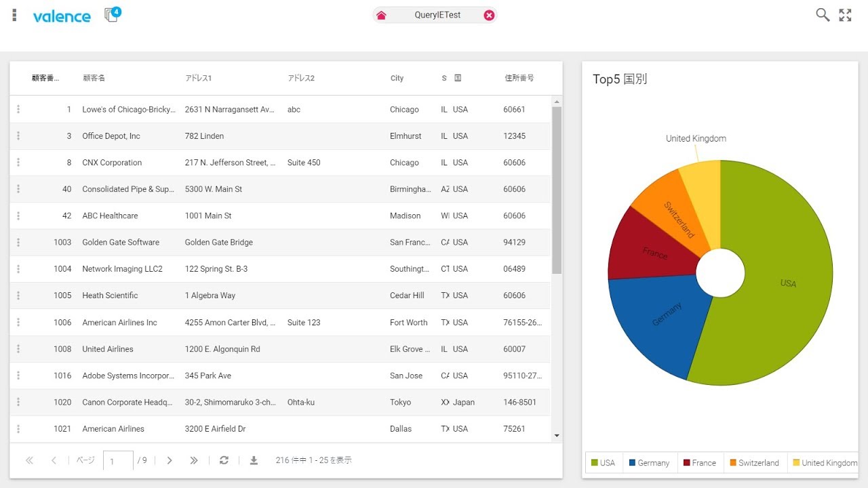The height and width of the screenshot is (488, 868).
Task: Toggle France legend item
Action: (x=700, y=463)
